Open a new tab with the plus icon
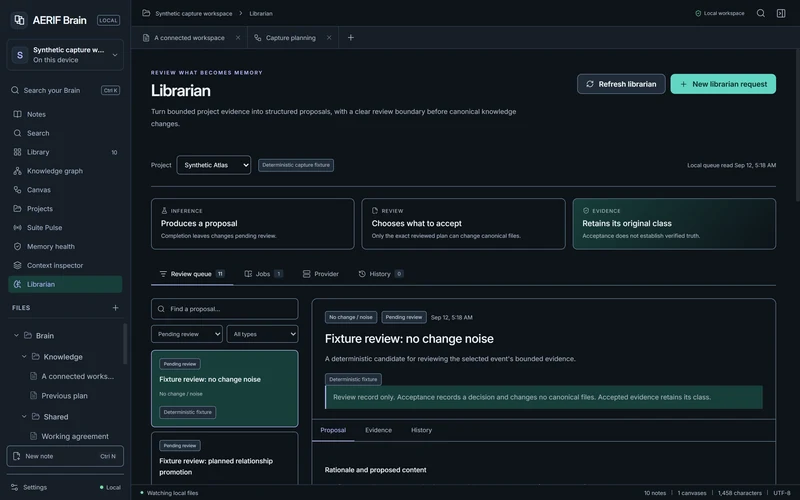The height and width of the screenshot is (500, 800). 351,38
